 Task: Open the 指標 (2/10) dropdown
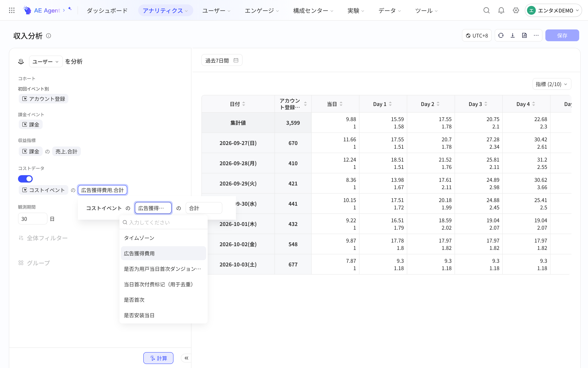[x=552, y=84]
